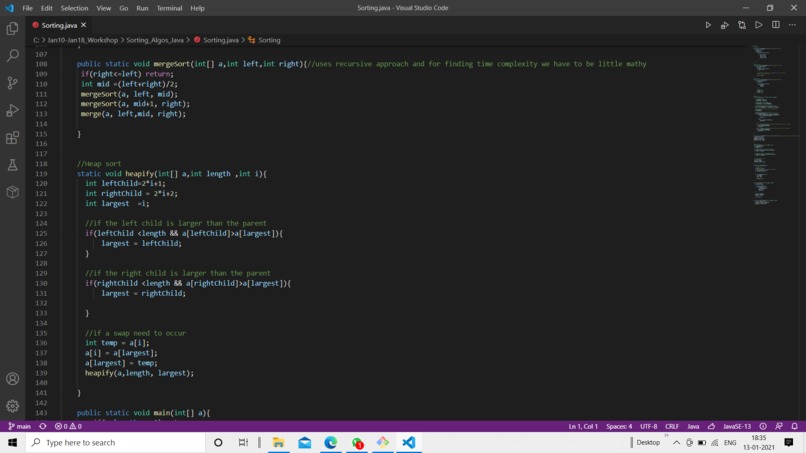This screenshot has height=453, width=806.
Task: Change encoding via UTF-8
Action: click(648, 426)
